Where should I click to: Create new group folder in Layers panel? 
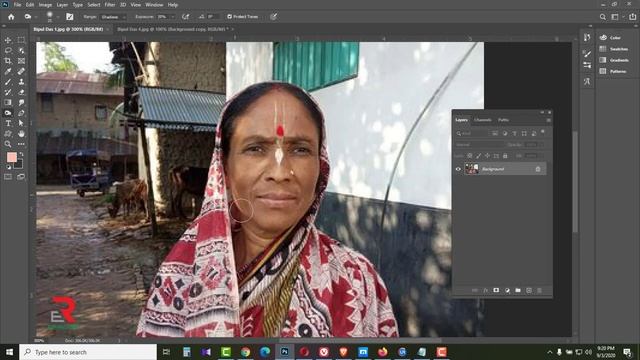pos(518,290)
